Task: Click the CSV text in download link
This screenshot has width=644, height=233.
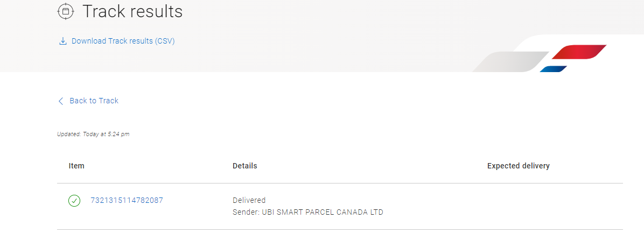Action: (165, 41)
